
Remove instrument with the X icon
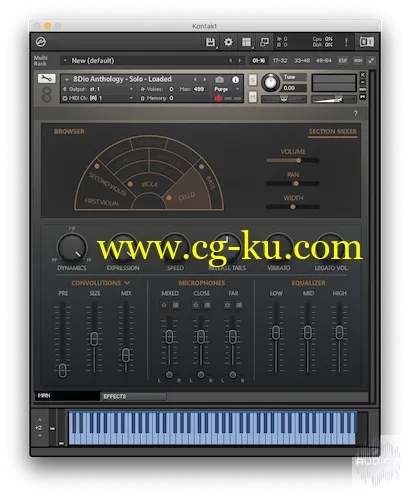tap(363, 75)
